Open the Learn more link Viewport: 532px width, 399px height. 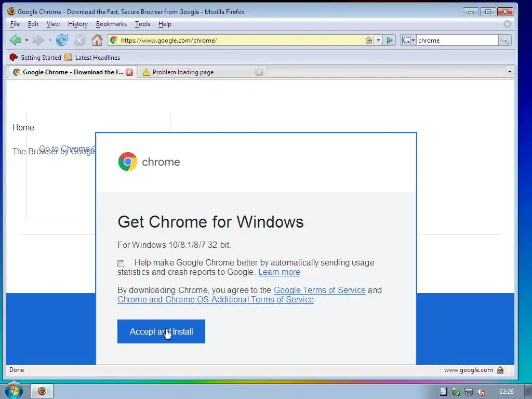[279, 272]
